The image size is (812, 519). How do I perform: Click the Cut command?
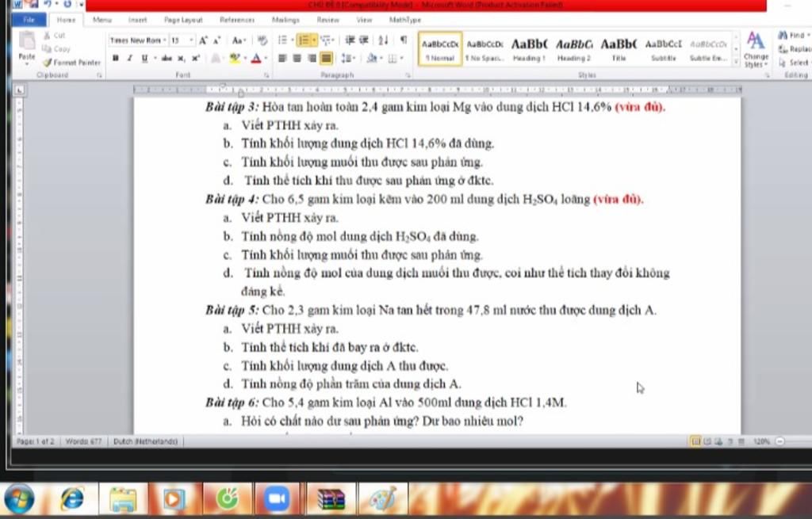tap(55, 35)
